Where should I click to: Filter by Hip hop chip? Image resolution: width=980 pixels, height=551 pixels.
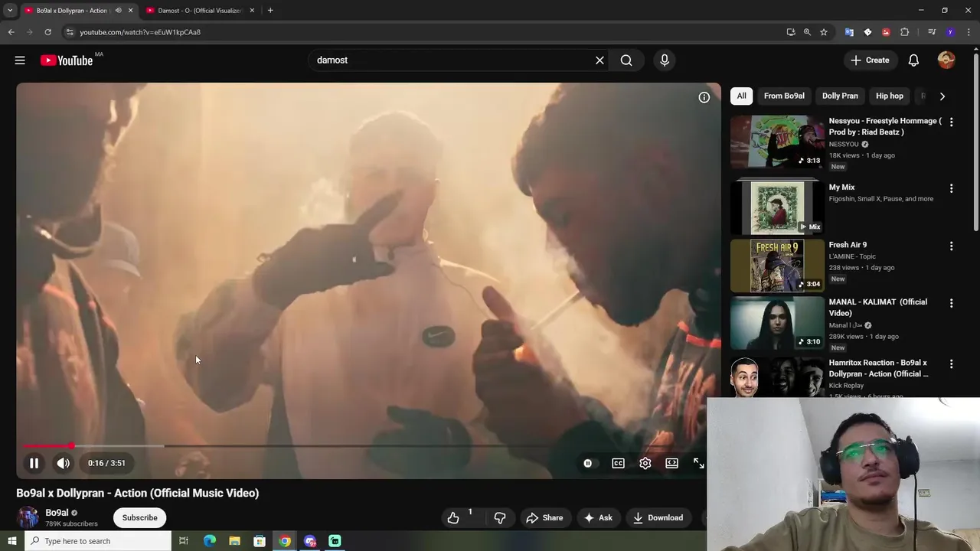click(x=890, y=96)
